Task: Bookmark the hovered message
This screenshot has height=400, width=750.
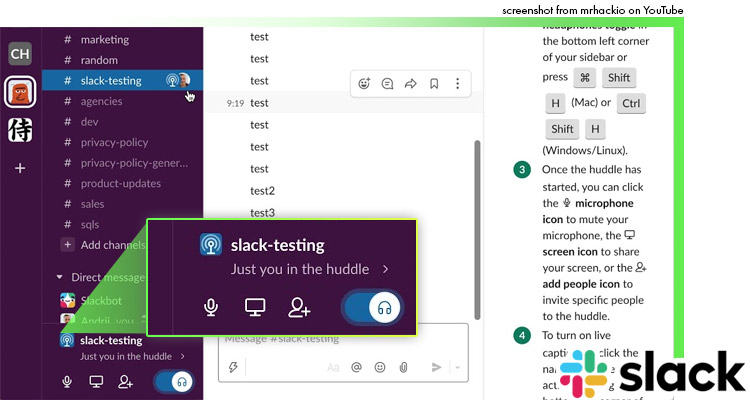Action: [434, 84]
